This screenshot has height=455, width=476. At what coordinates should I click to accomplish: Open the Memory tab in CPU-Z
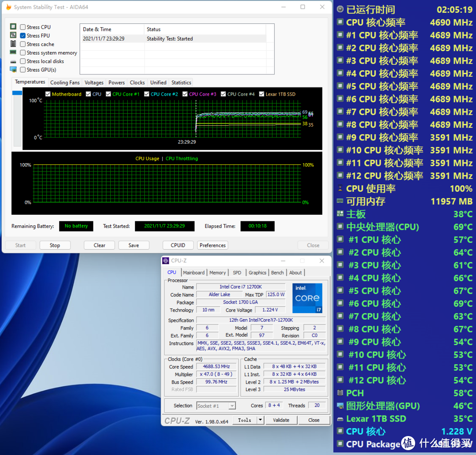click(x=217, y=272)
